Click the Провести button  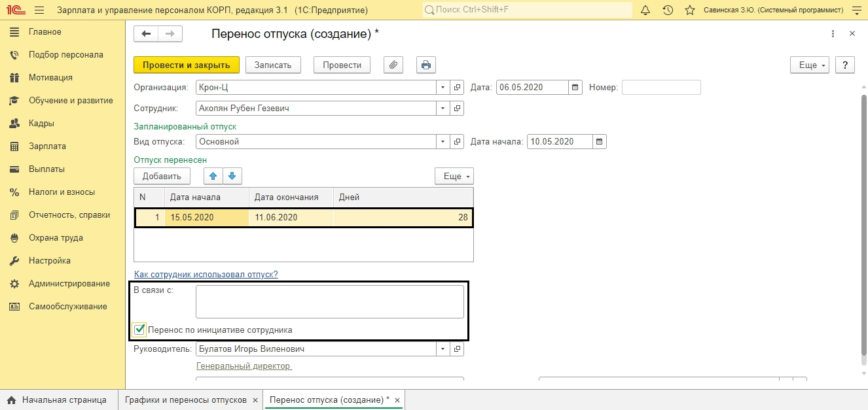[x=342, y=65]
